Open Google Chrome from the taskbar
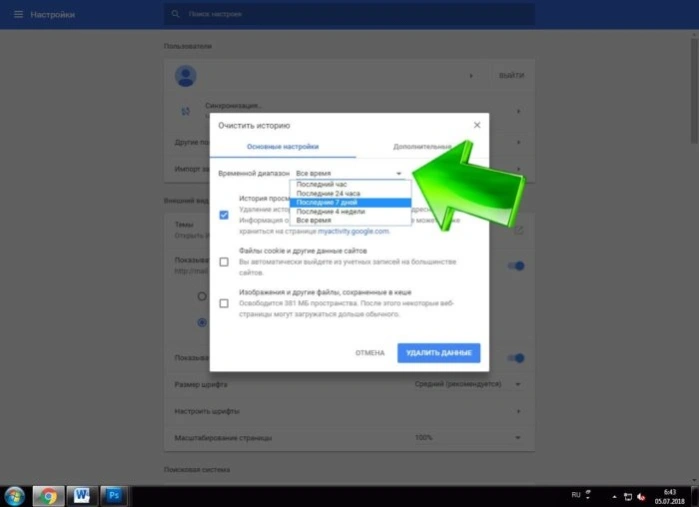The image size is (699, 507). tap(48, 496)
